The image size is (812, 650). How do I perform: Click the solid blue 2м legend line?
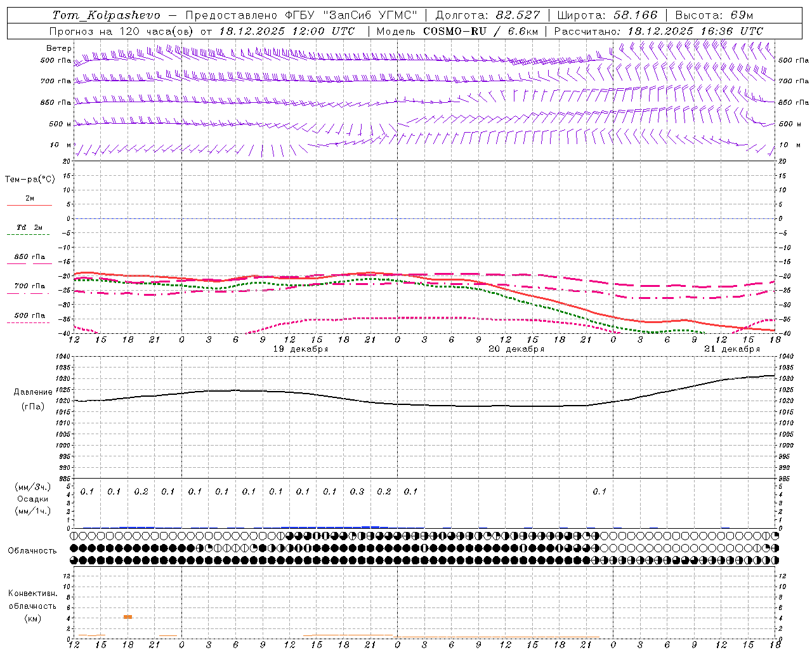pos(29,205)
